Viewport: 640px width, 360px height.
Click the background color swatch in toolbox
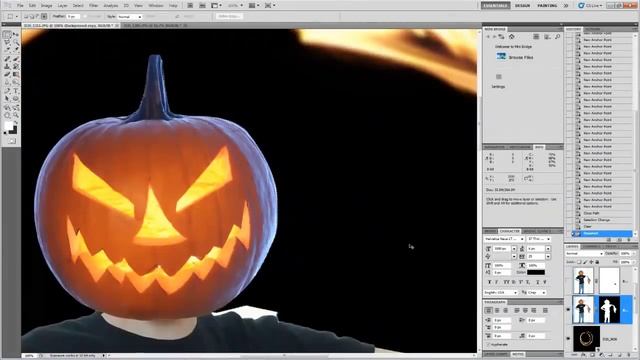[x=13, y=131]
